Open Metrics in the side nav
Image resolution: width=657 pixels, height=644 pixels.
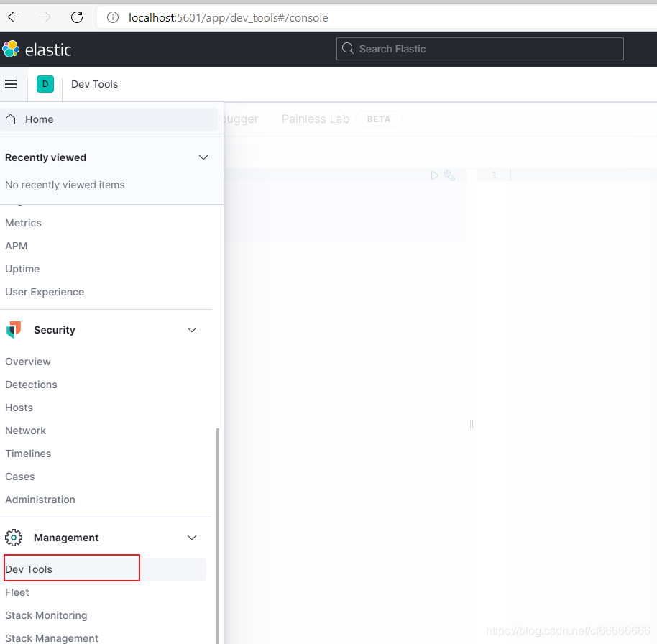pos(24,223)
